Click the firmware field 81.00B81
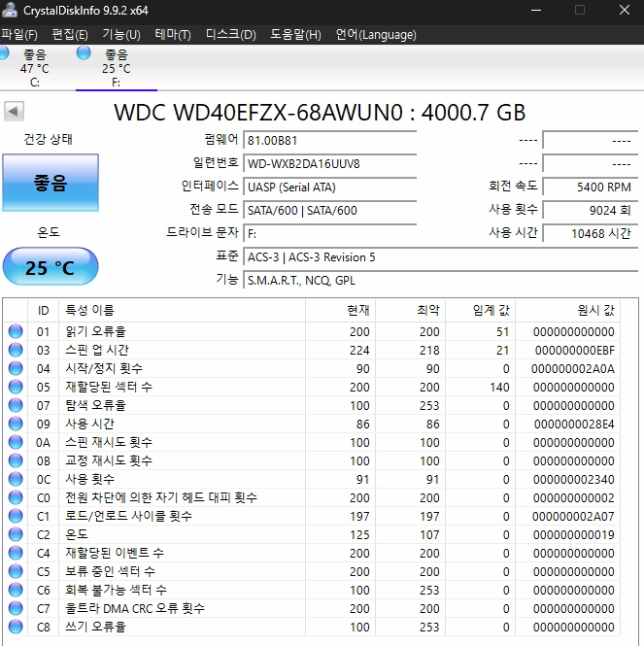Viewport: 644px width, 646px height. point(330,141)
